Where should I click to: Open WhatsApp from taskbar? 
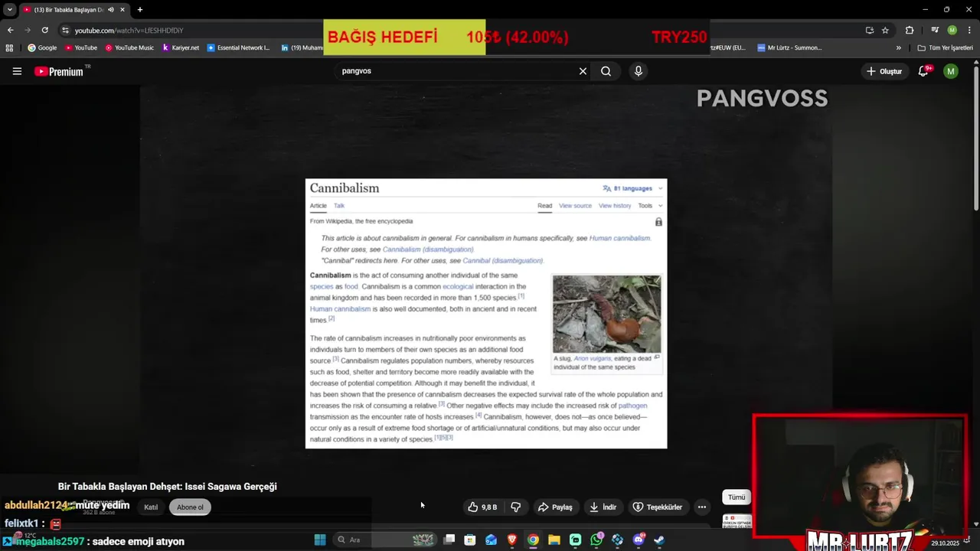(x=596, y=540)
